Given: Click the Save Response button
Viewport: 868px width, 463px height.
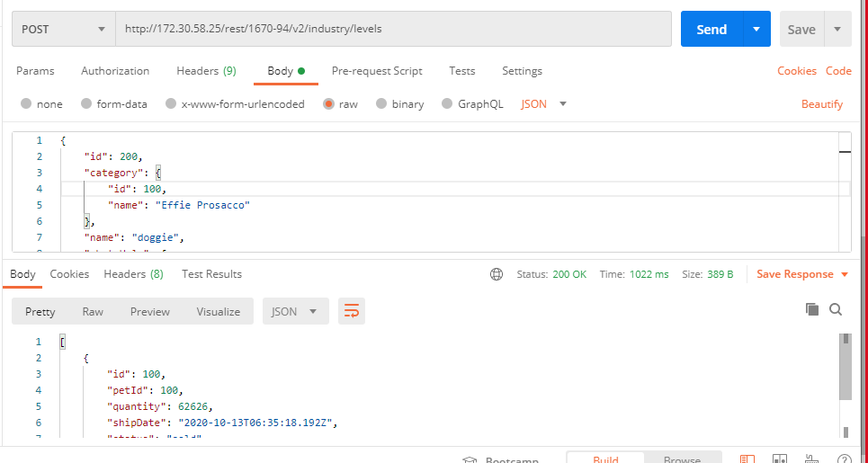Looking at the screenshot, I should [x=795, y=274].
